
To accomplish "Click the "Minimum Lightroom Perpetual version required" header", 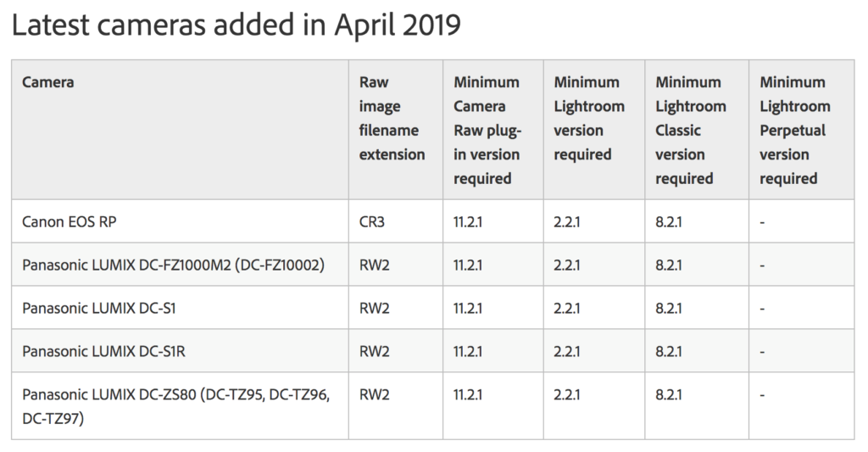I will [x=795, y=130].
